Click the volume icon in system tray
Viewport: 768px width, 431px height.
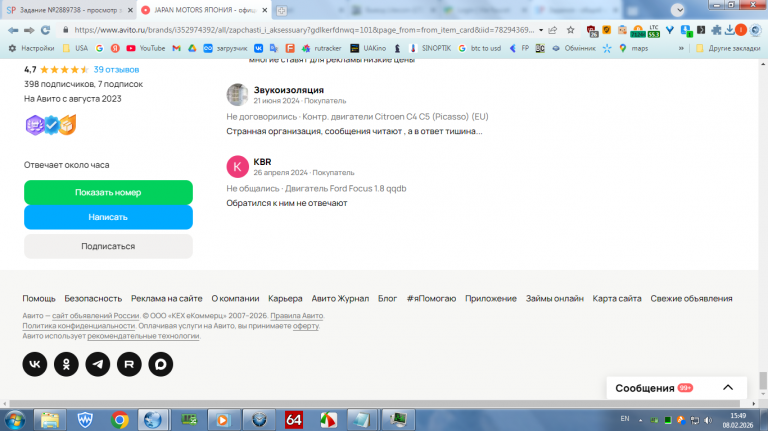click(708, 420)
